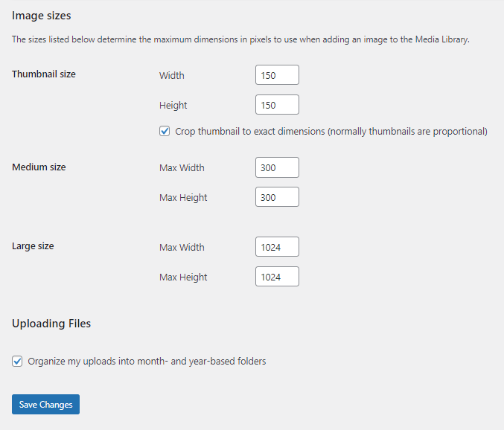Click the Max Height label for Medium size
Screen dimensions: 504x430
[183, 197]
